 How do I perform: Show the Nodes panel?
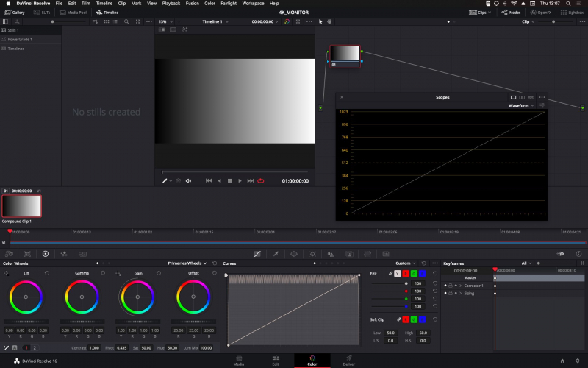point(511,13)
